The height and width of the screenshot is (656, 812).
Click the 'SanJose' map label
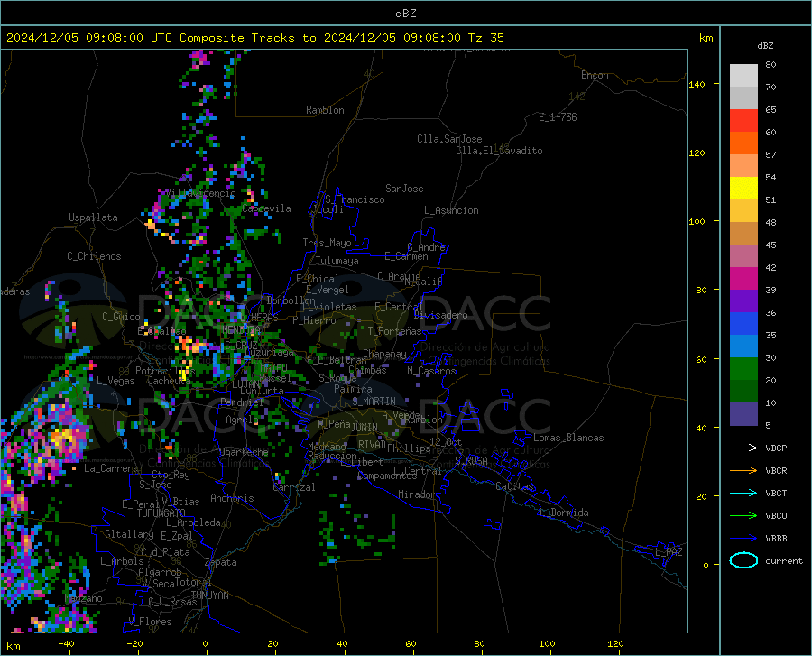tap(404, 189)
